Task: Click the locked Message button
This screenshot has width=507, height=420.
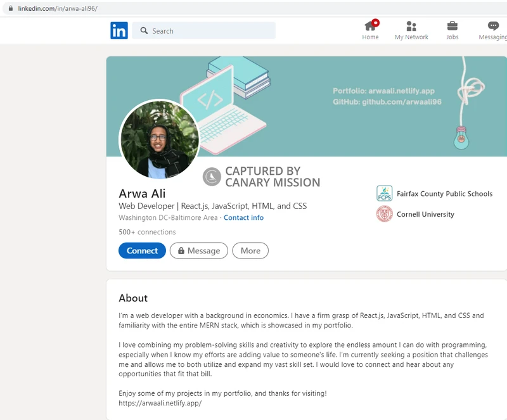Action: coord(199,251)
